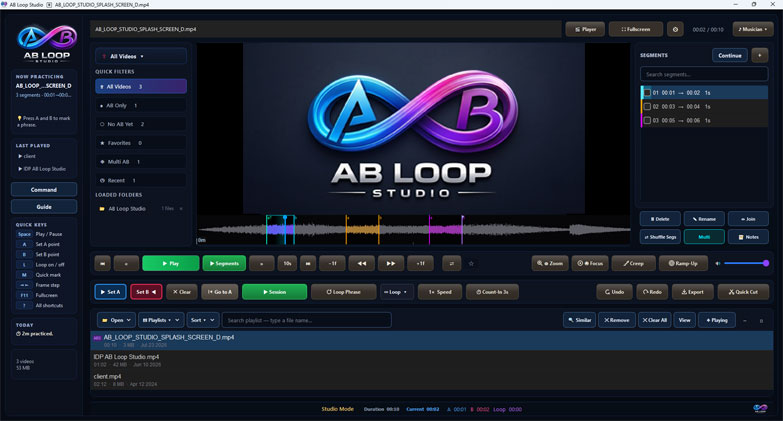Image resolution: width=783 pixels, height=421 pixels.
Task: Select the Favorites filter
Action: (x=141, y=143)
